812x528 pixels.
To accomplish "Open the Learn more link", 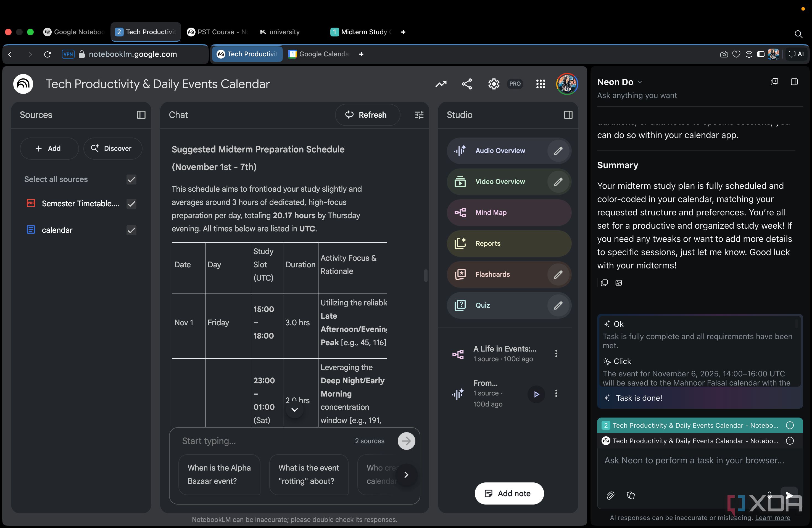I will (773, 518).
